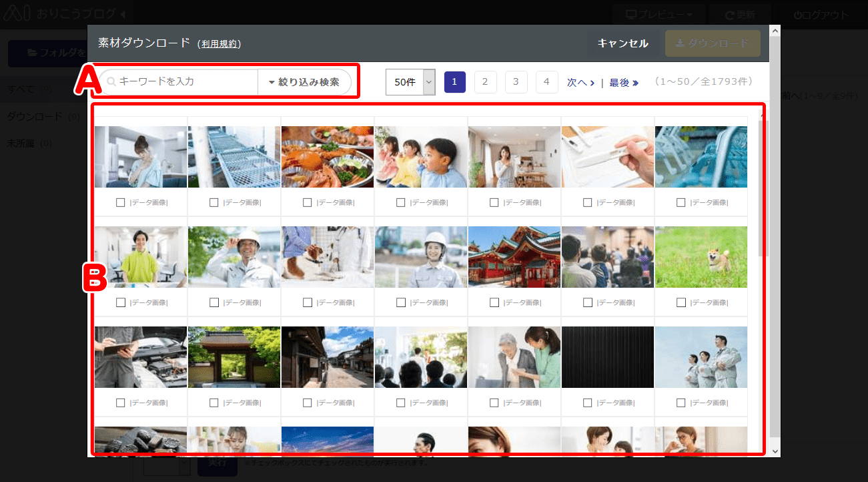Select the three workers against sky thumbnail
Viewport: 868px width, 482px height.
pos(701,357)
